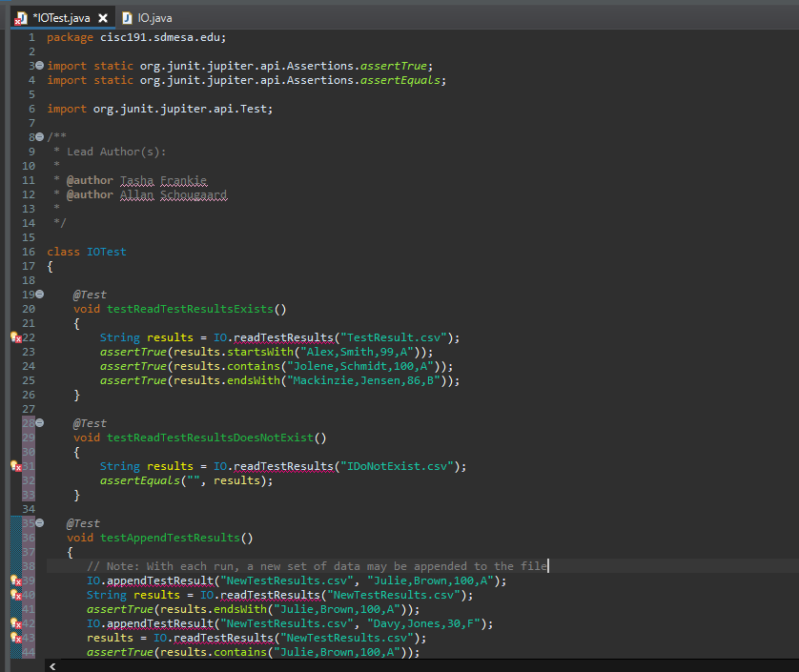This screenshot has width=799, height=672.
Task: Collapse the import block at line 3
Action: tap(39, 66)
